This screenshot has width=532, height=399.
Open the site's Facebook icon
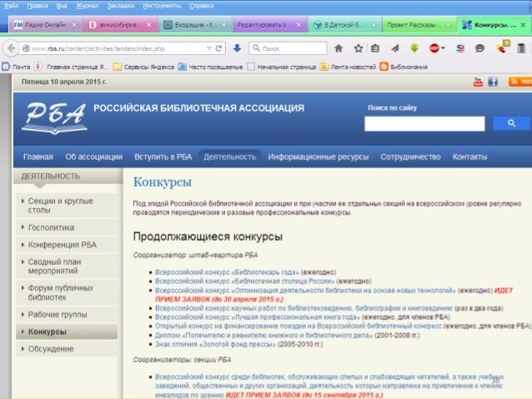[493, 82]
